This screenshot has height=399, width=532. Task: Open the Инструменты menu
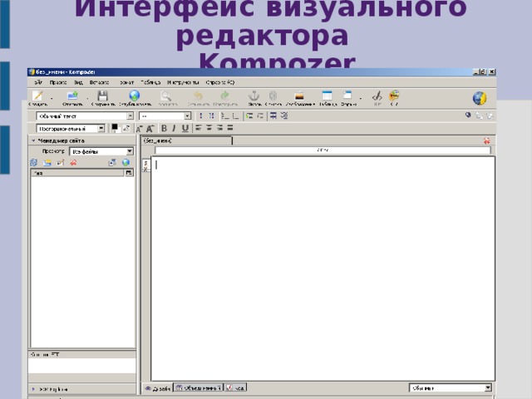pyautogui.click(x=183, y=82)
